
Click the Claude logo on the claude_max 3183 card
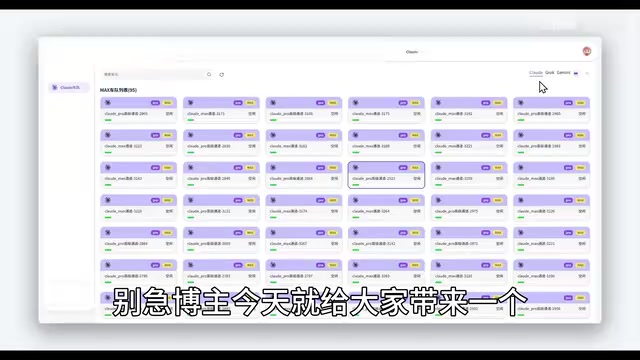coord(108,167)
